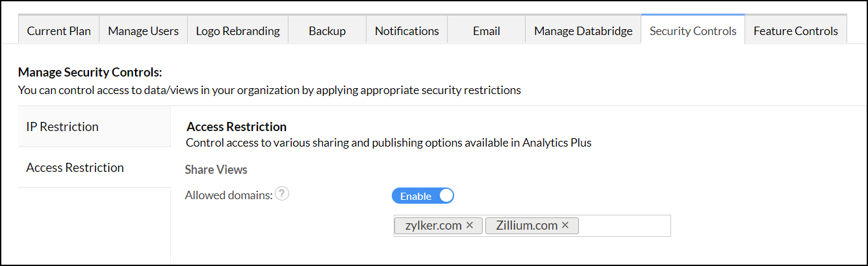Open the Allowed domains help icon

(281, 194)
